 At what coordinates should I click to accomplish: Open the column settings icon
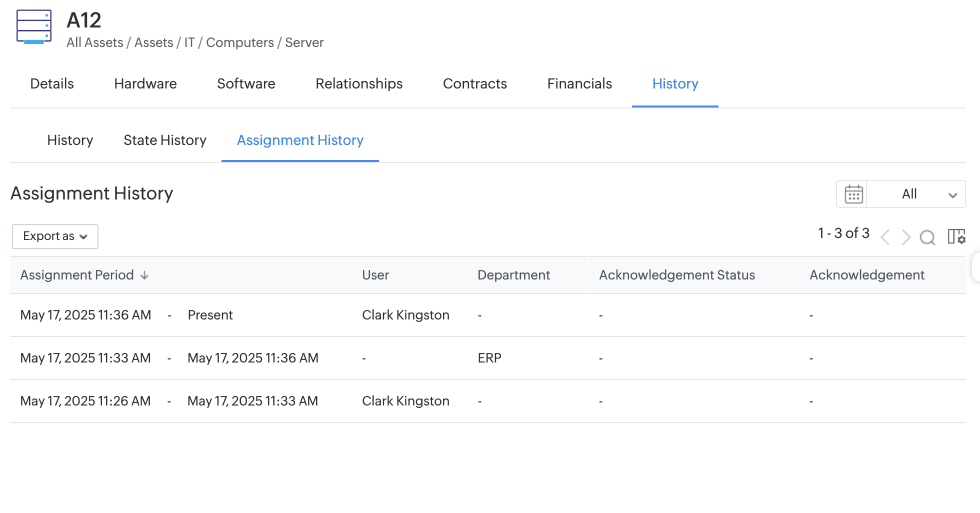[956, 236]
